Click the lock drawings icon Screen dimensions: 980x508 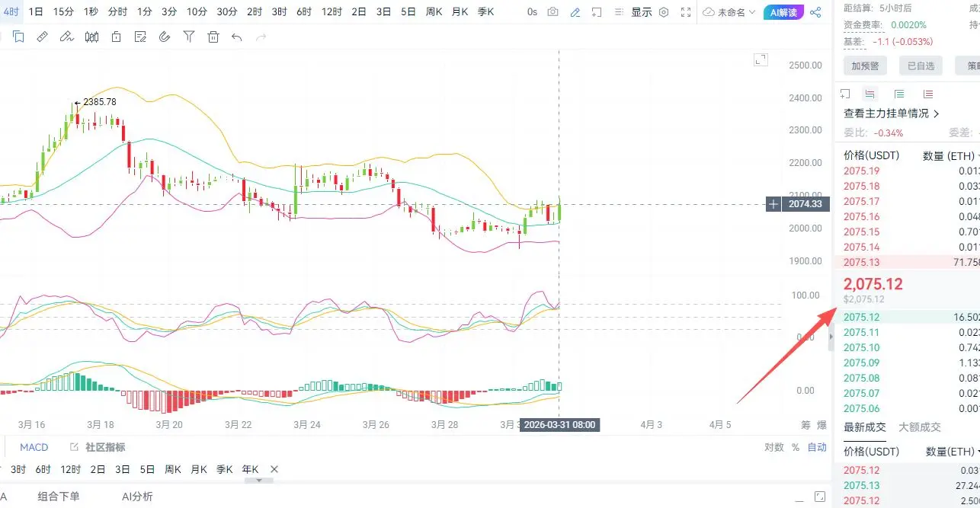point(116,37)
